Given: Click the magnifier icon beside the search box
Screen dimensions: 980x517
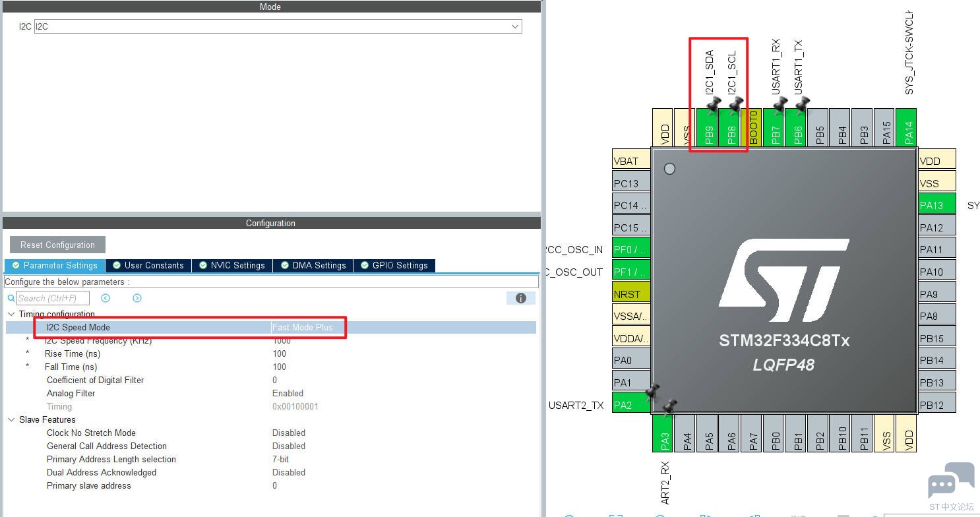Looking at the screenshot, I should point(11,298).
